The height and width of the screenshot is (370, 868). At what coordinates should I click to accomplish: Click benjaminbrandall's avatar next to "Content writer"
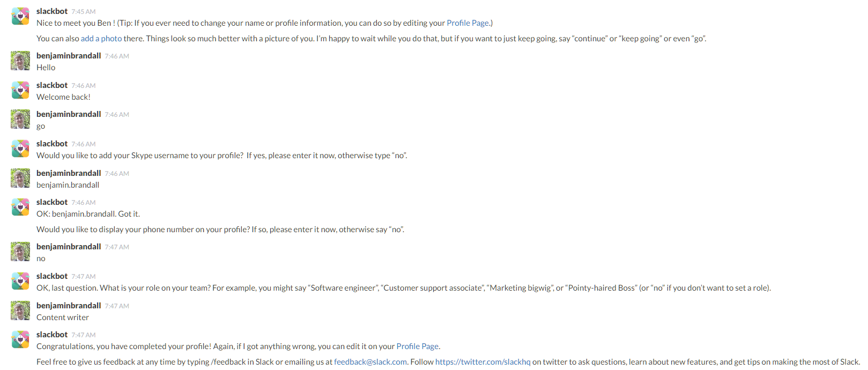pyautogui.click(x=20, y=310)
